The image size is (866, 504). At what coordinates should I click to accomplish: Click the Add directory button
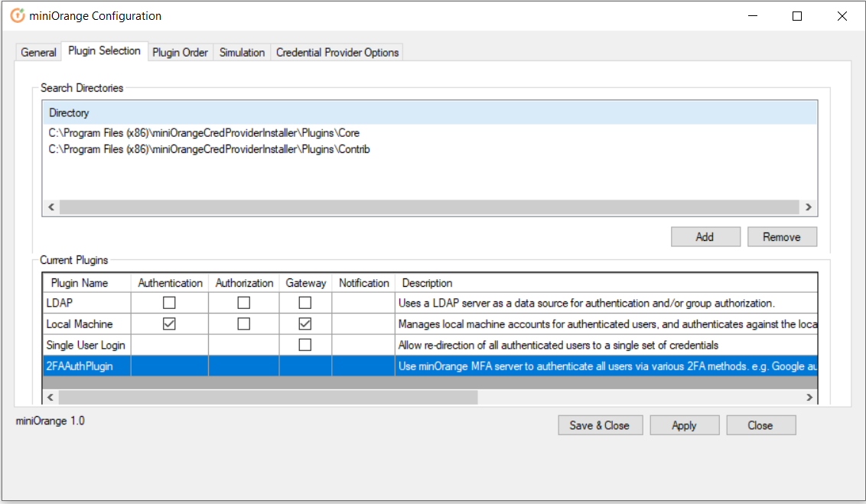705,237
